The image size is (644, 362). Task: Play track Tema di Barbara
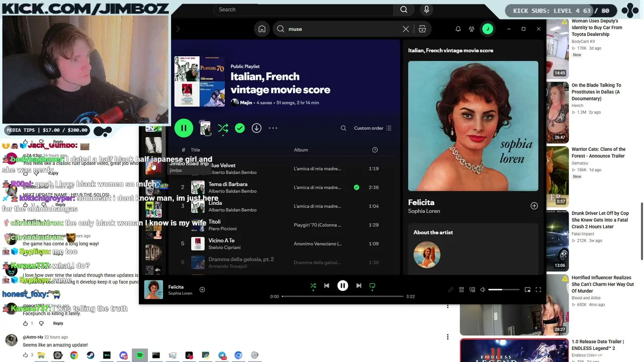click(228, 184)
